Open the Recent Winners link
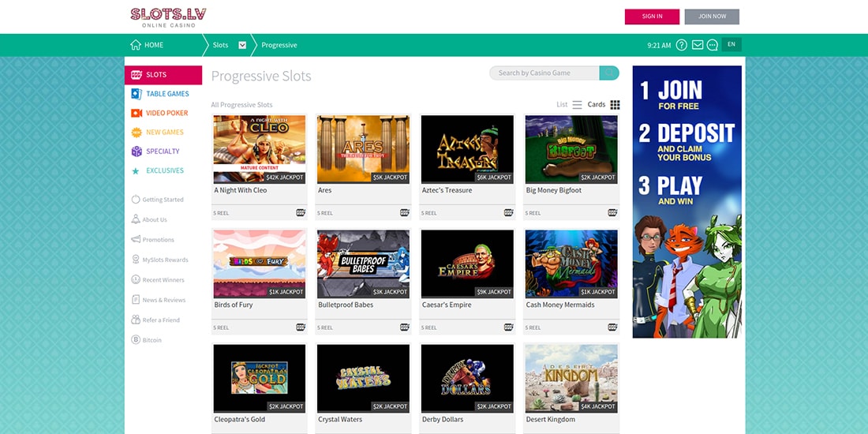The image size is (868, 434). (163, 279)
